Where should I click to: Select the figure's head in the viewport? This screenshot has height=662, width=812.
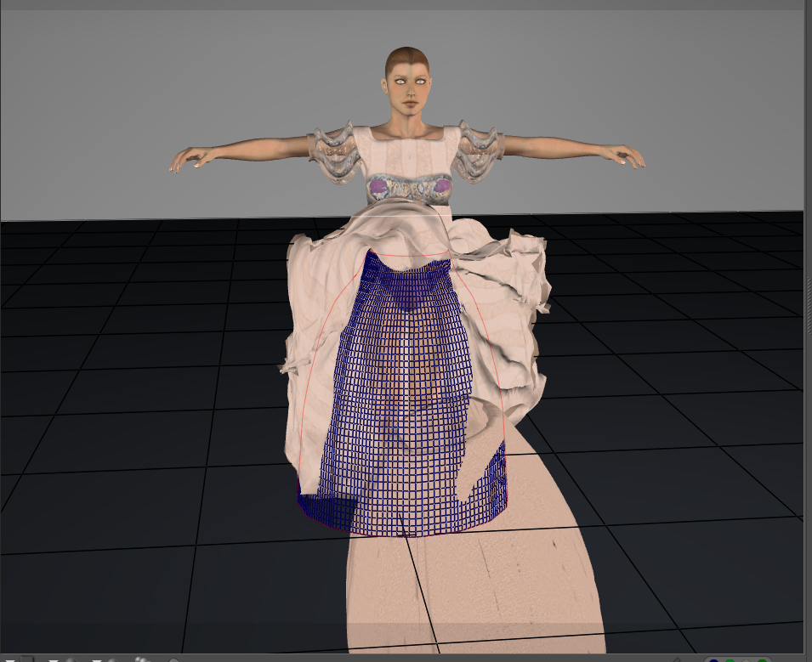407,82
